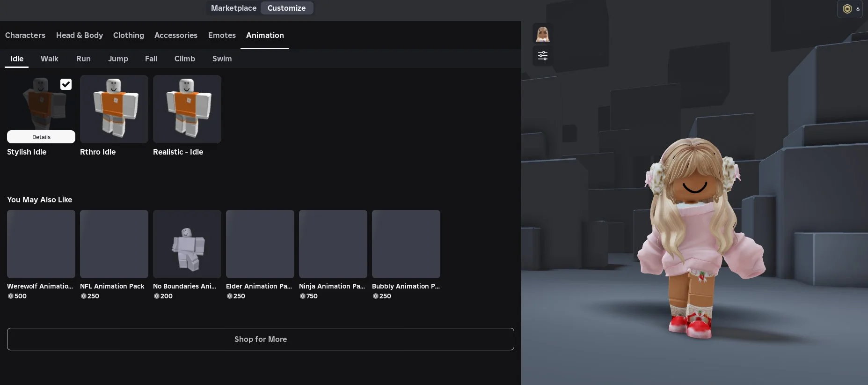Switch to the Marketplace tab
868x385 pixels.
tap(233, 8)
